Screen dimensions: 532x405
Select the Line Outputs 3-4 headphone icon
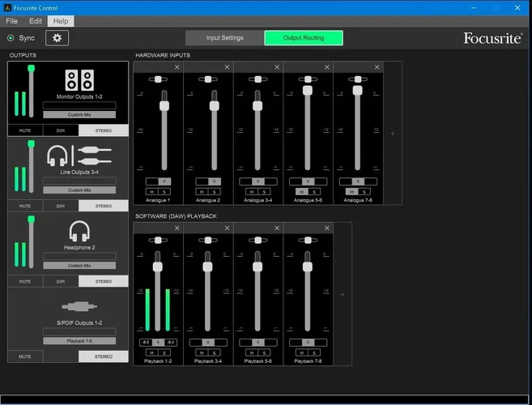(x=57, y=156)
